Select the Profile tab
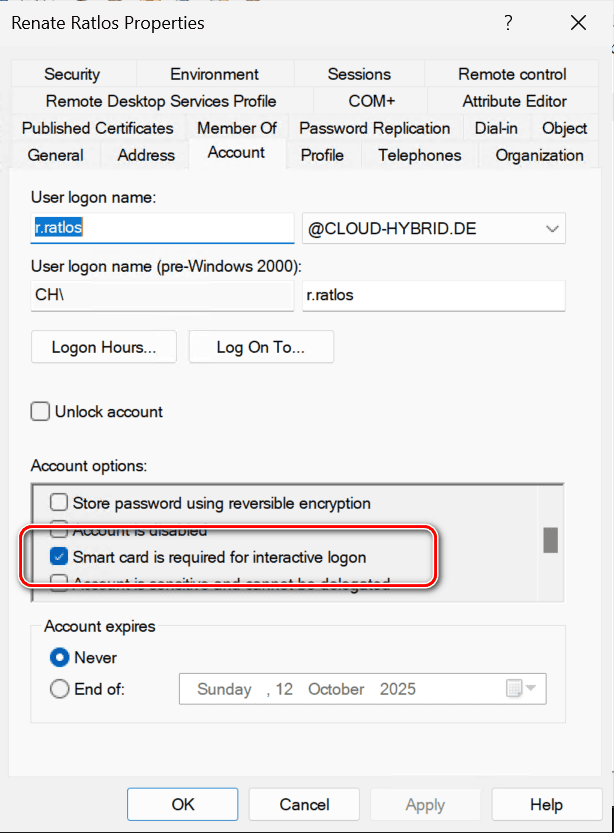 tap(322, 155)
